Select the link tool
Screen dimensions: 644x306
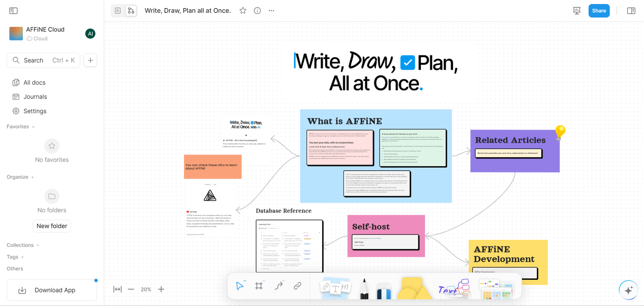point(297,286)
